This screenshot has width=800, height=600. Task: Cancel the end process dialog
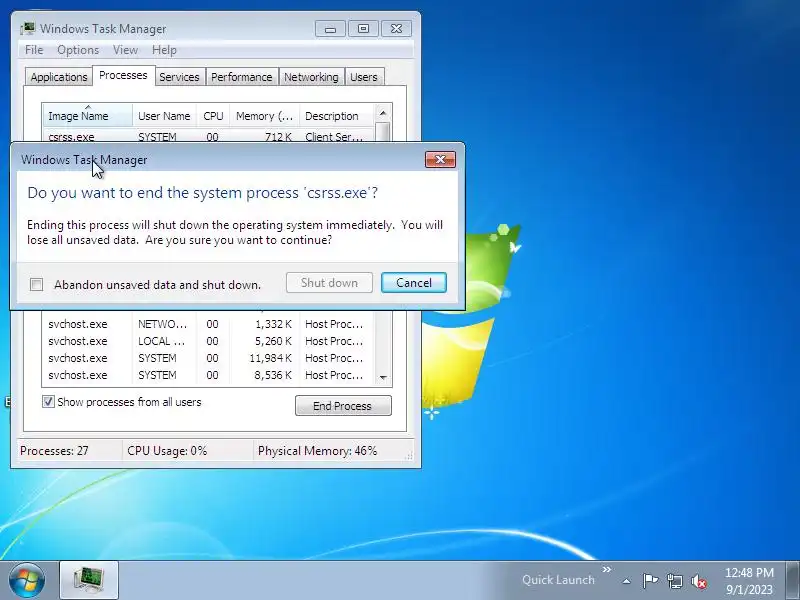point(414,283)
